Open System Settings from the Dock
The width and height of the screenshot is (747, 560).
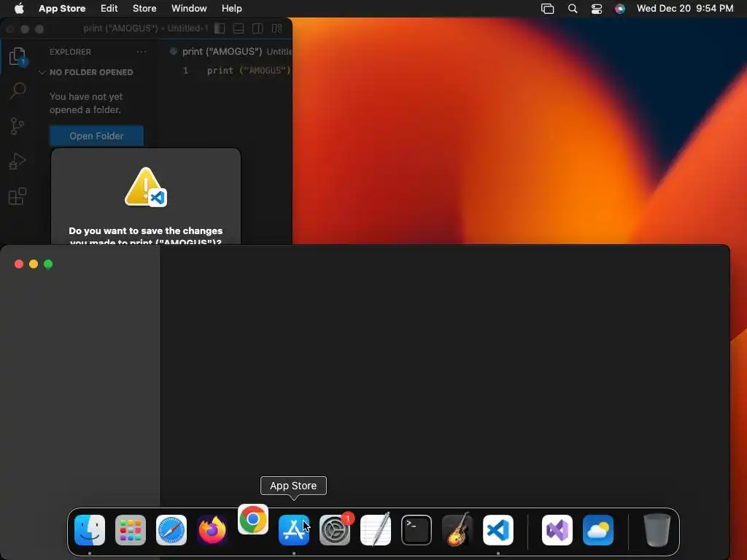tap(335, 530)
